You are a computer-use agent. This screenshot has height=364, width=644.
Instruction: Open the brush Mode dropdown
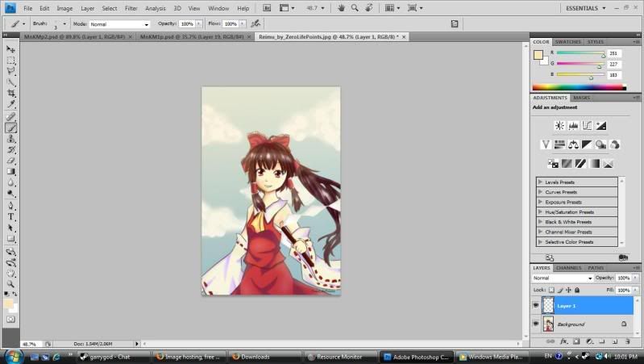pyautogui.click(x=119, y=24)
